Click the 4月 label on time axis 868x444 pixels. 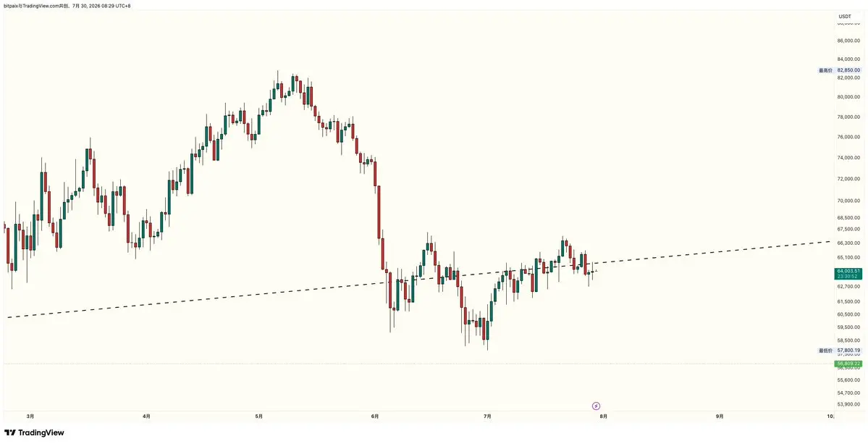pyautogui.click(x=146, y=416)
